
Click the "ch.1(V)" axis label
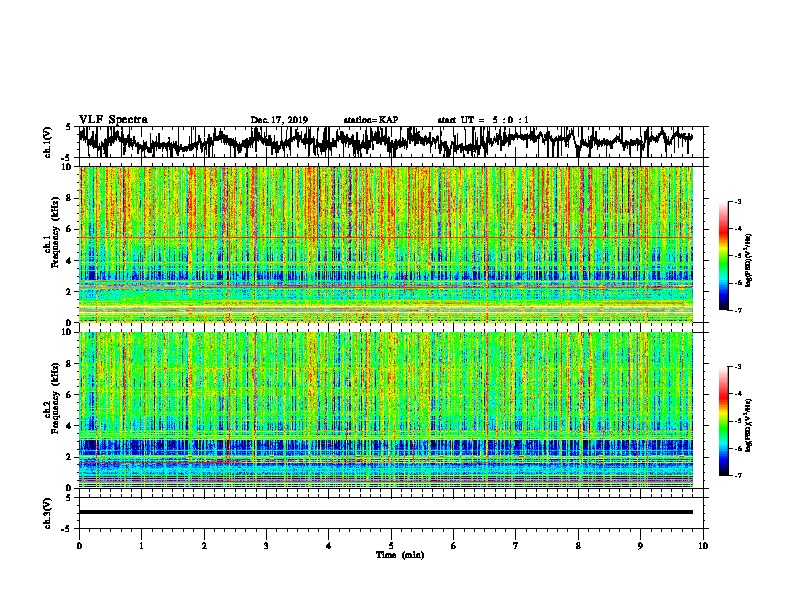click(48, 142)
